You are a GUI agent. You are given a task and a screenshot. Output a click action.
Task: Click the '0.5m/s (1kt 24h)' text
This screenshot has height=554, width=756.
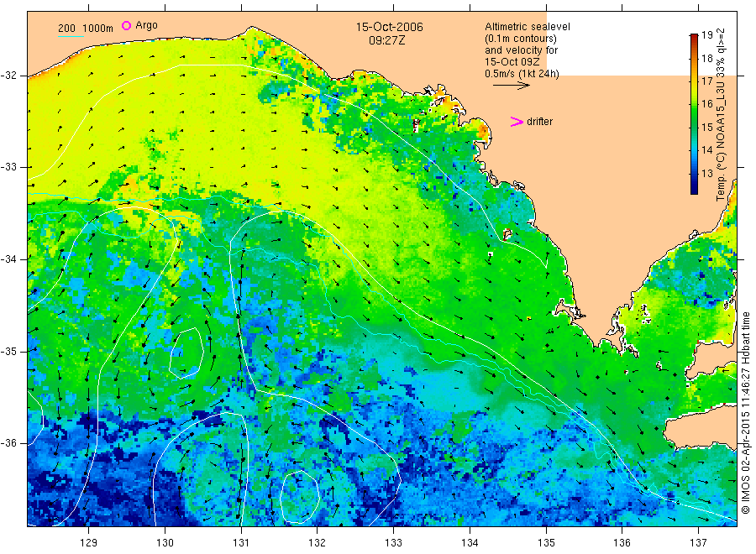522,74
